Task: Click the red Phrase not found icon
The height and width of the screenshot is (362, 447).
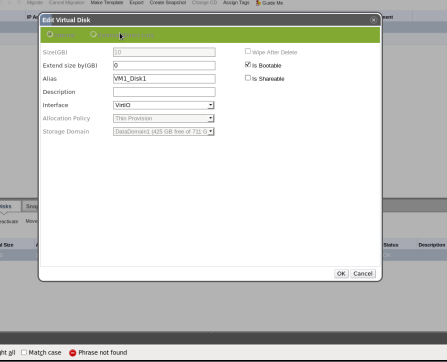Action: (x=73, y=353)
